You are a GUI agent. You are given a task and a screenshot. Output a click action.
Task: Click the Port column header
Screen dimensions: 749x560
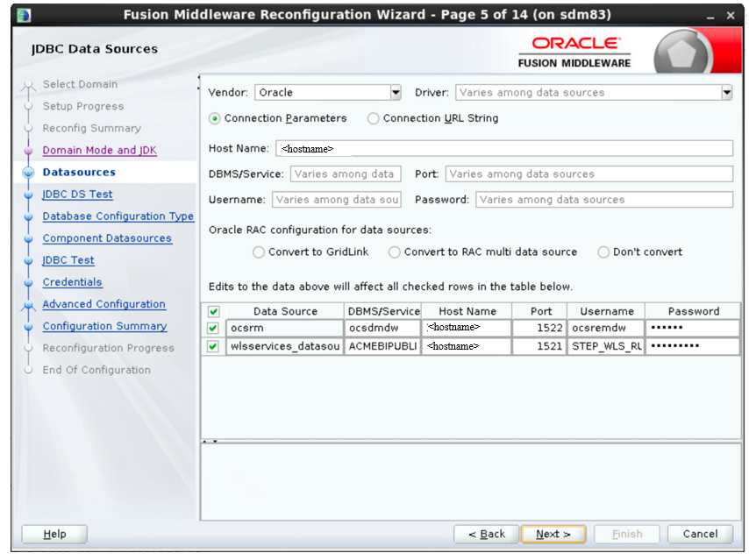540,311
